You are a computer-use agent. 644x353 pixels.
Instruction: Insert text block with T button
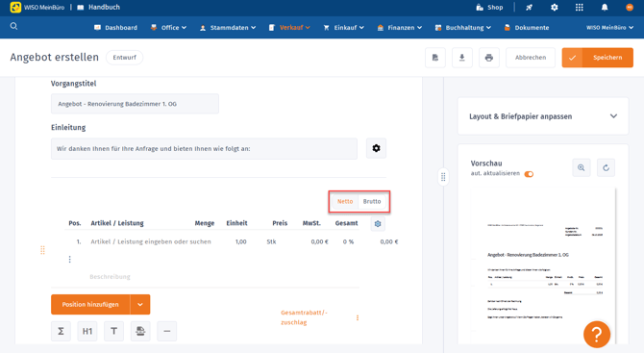point(113,331)
